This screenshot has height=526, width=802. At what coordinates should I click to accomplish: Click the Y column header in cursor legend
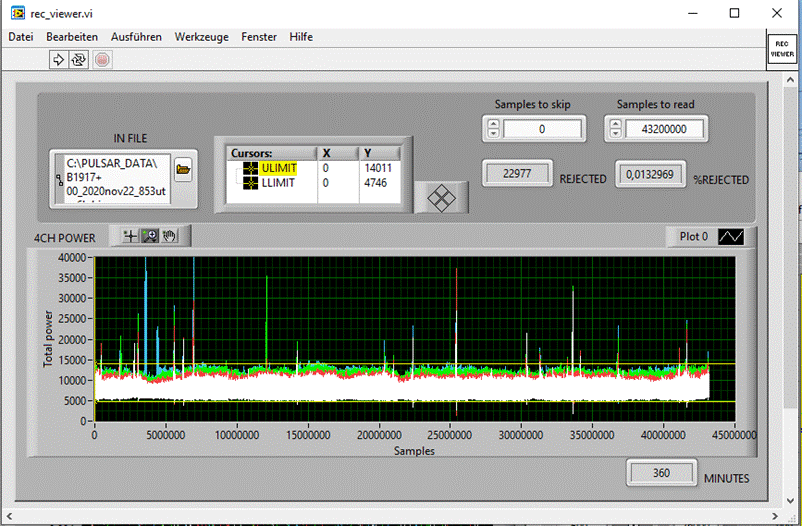pyautogui.click(x=380, y=153)
